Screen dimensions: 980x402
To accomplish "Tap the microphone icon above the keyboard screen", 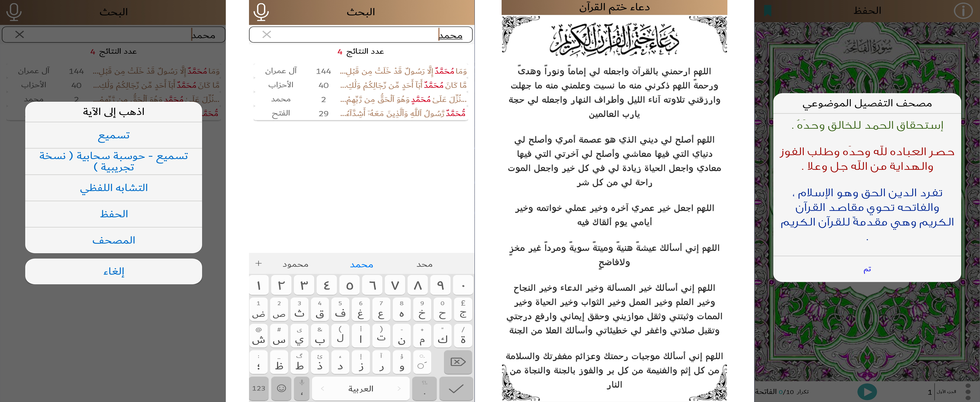I will 261,12.
